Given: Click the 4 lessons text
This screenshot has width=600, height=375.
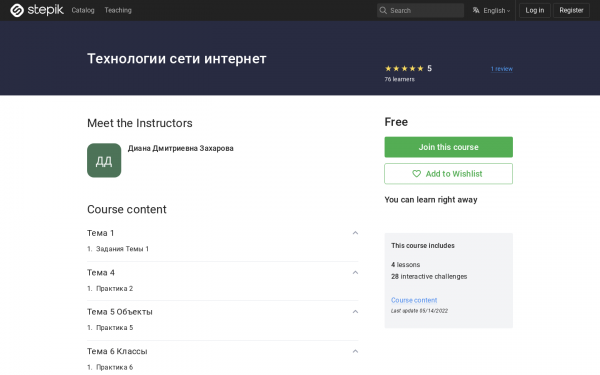Looking at the screenshot, I should click(x=406, y=265).
